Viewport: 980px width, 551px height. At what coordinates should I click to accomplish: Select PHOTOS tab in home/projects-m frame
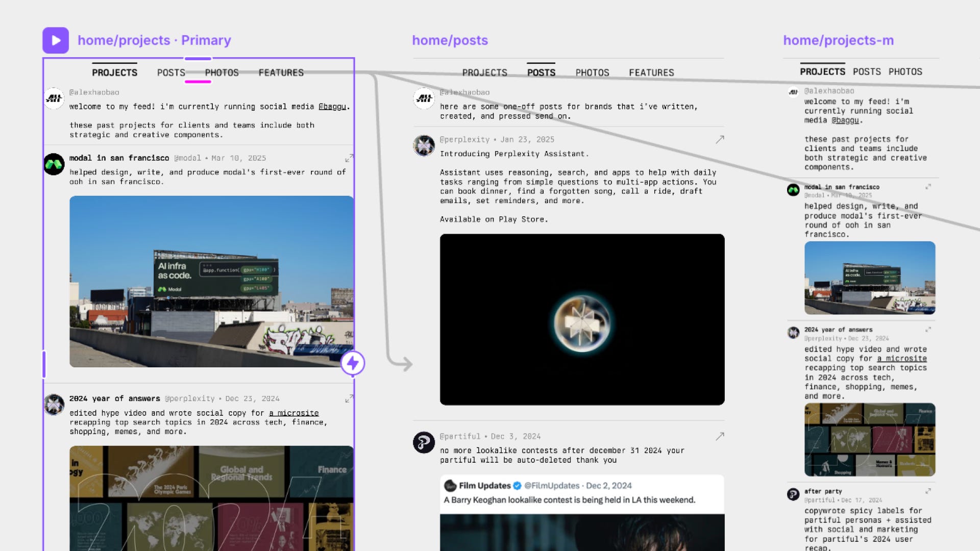coord(905,71)
